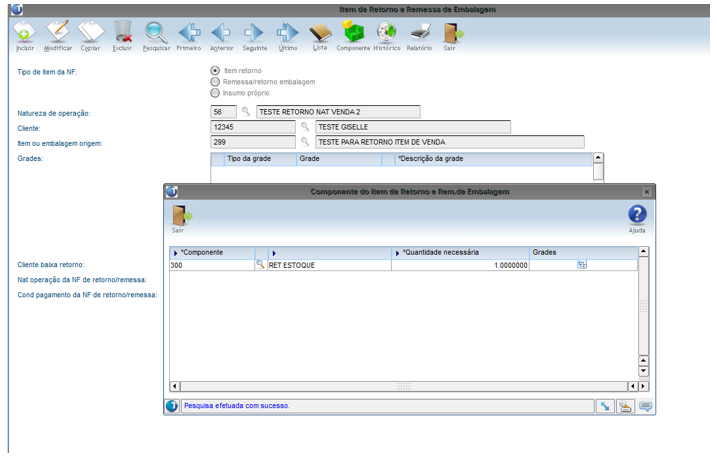
Task: Click edit icon in dialog status bar
Action: [625, 405]
